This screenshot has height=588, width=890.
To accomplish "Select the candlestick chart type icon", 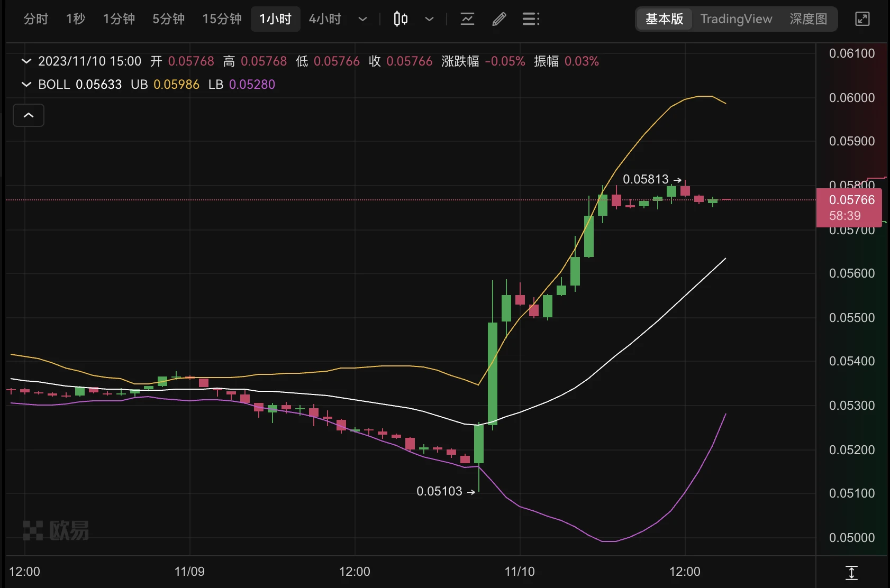I will [x=401, y=19].
